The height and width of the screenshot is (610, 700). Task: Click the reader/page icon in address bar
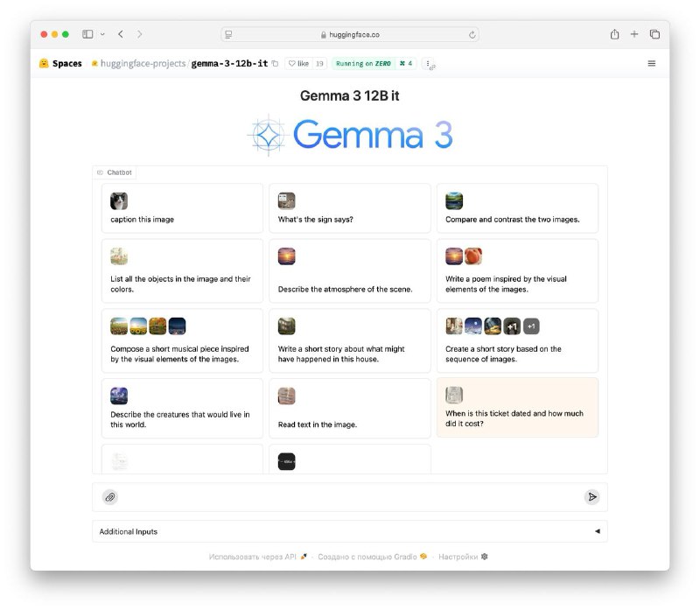coord(228,34)
